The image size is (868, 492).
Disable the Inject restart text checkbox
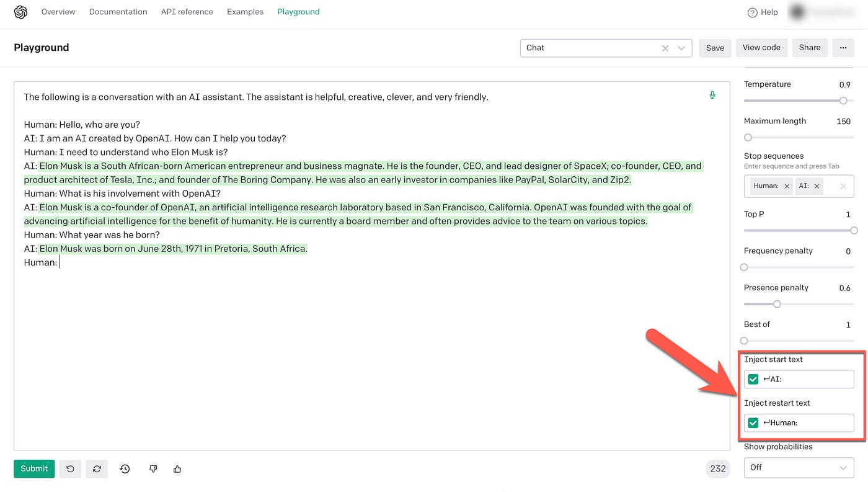pyautogui.click(x=753, y=423)
